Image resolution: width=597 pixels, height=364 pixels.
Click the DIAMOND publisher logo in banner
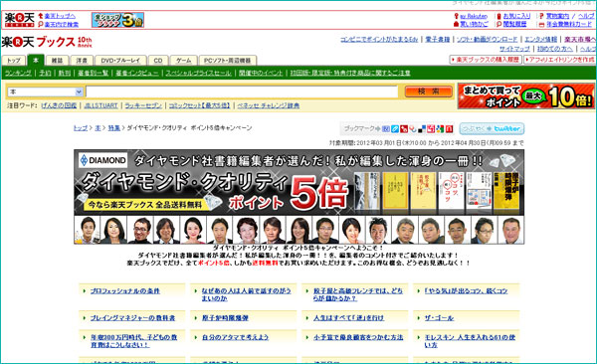(x=102, y=160)
